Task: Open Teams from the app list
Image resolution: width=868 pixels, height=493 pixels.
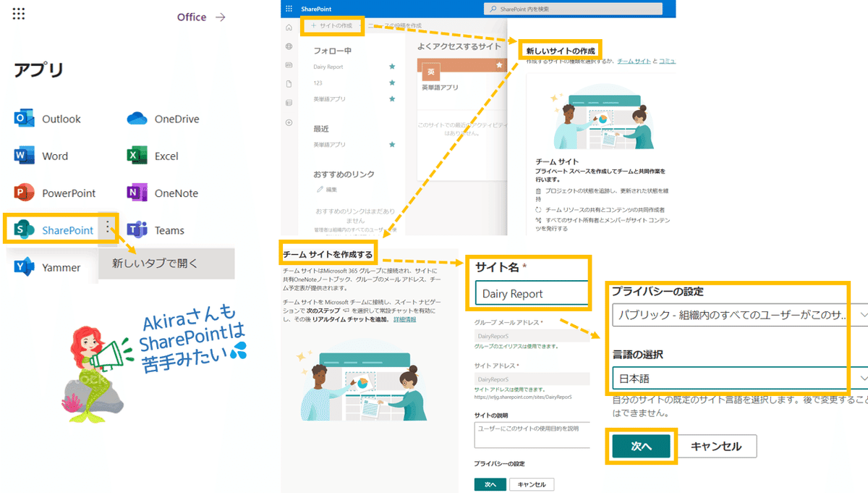Action: pyautogui.click(x=137, y=230)
